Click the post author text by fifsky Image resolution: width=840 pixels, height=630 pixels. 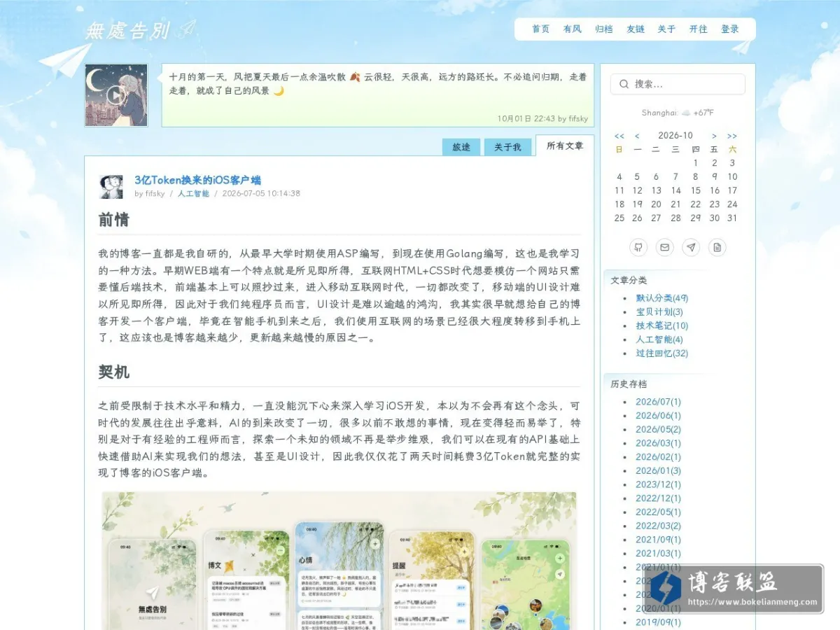coord(150,193)
